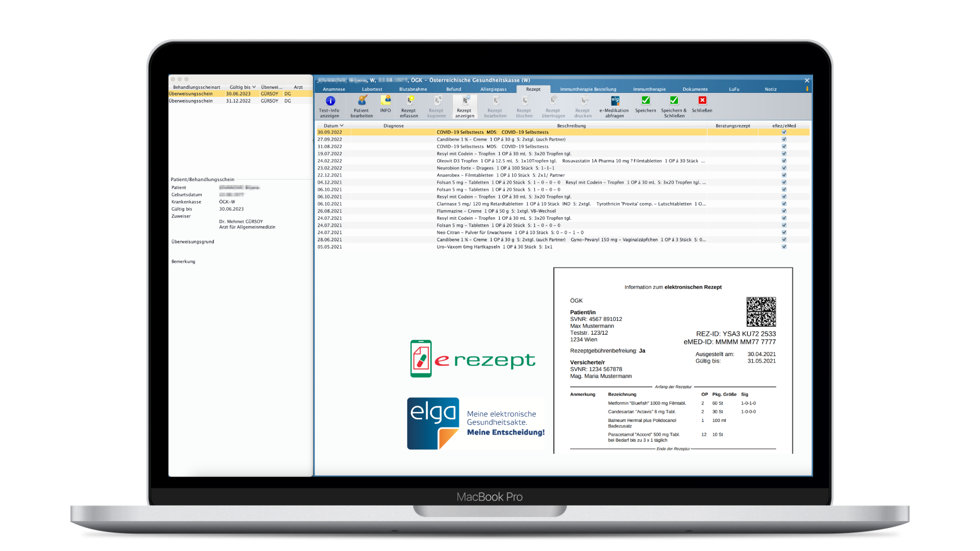The image size is (980, 551).
Task: Open the Labortest tab
Action: (x=372, y=89)
